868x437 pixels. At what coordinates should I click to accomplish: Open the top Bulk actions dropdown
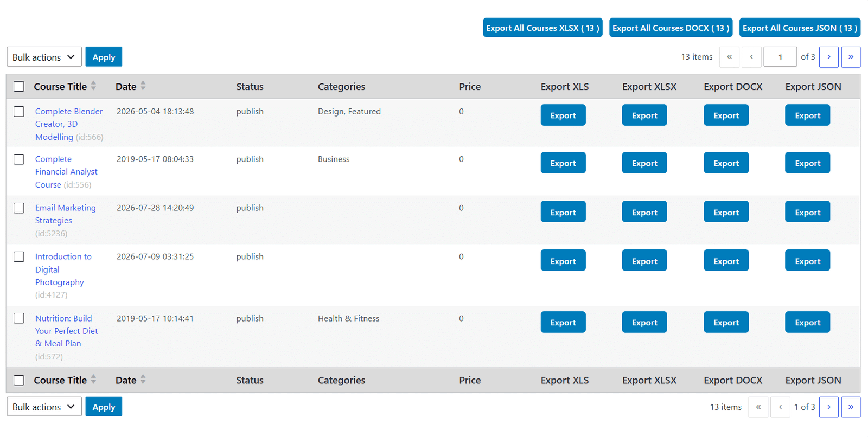click(x=44, y=57)
